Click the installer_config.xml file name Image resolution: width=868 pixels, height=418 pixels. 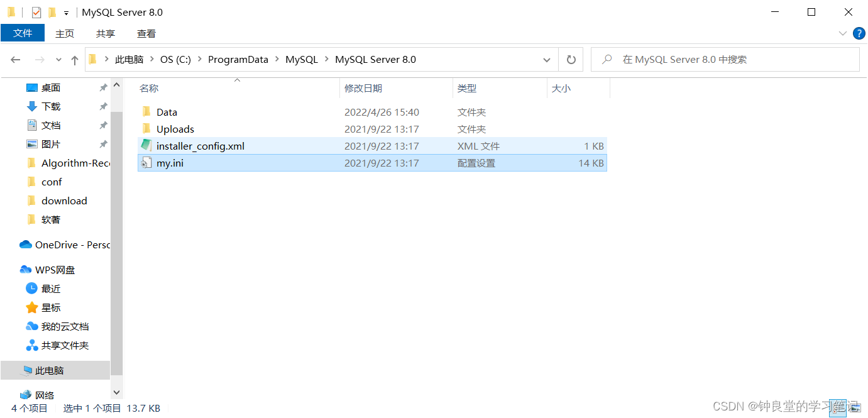(201, 146)
